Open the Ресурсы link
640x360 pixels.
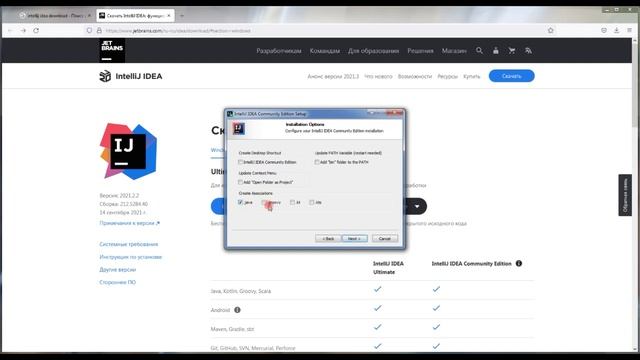[447, 76]
